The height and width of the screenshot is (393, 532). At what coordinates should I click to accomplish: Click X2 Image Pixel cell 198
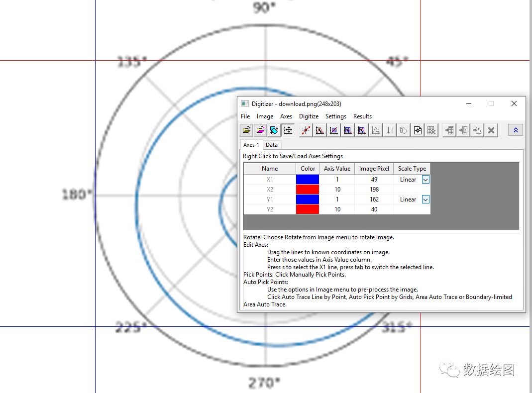374,189
